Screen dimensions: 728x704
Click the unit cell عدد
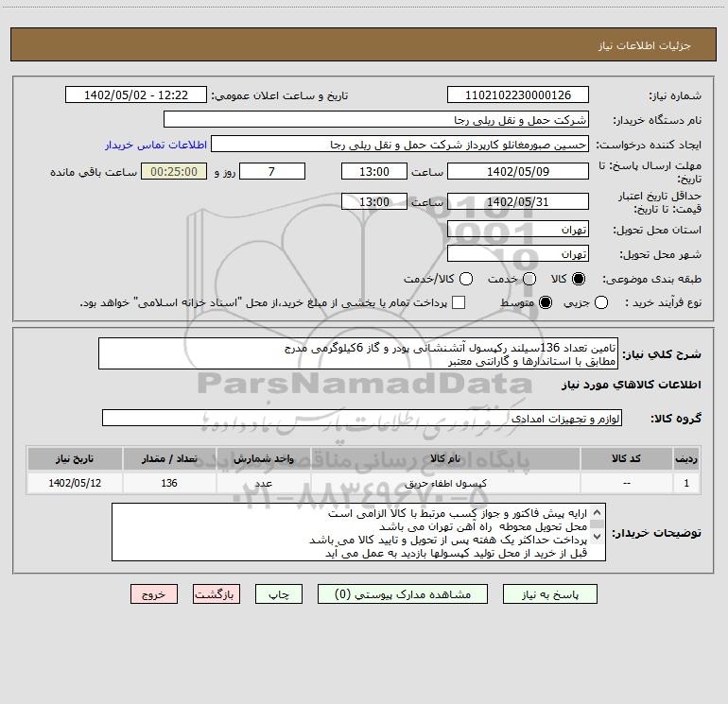(263, 483)
